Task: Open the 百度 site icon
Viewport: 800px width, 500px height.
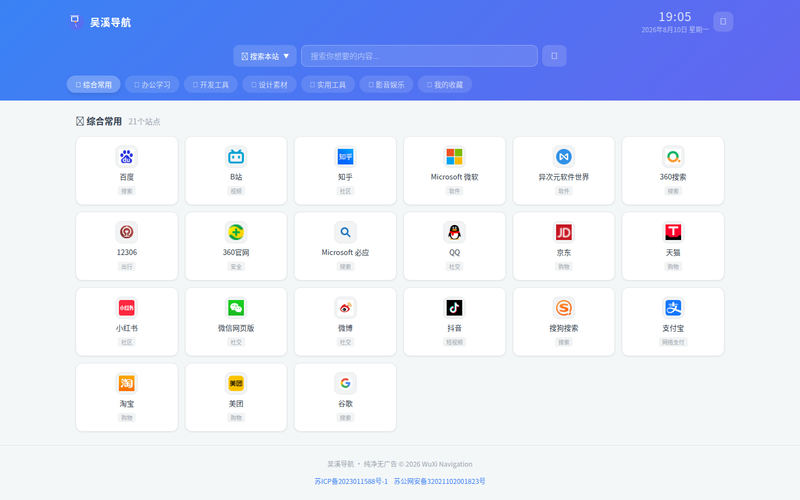Action: (x=127, y=157)
